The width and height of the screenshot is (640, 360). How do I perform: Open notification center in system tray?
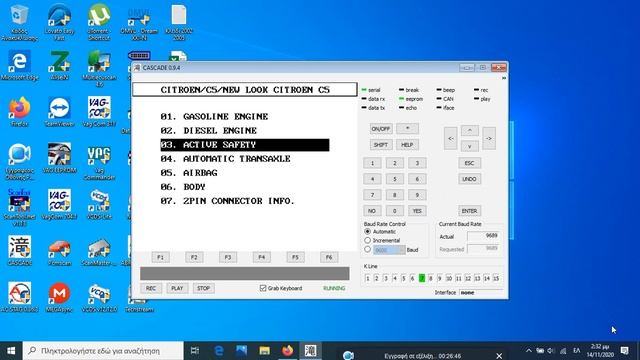624,351
